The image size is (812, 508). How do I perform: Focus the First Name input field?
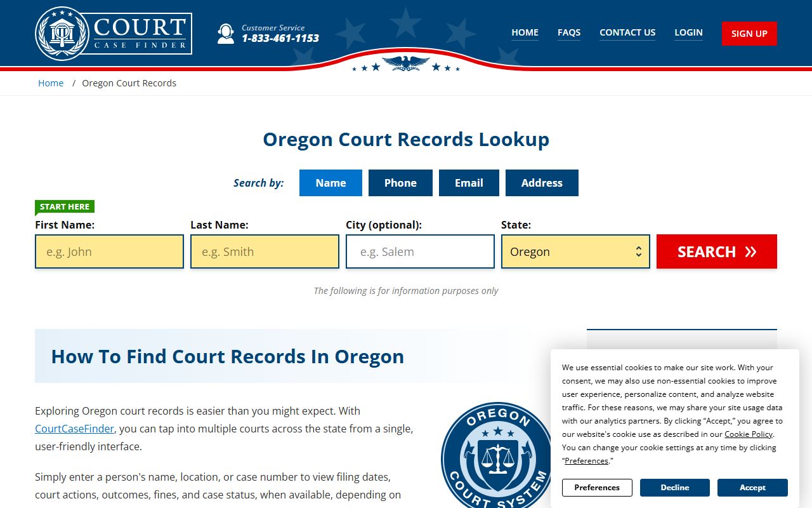point(109,251)
